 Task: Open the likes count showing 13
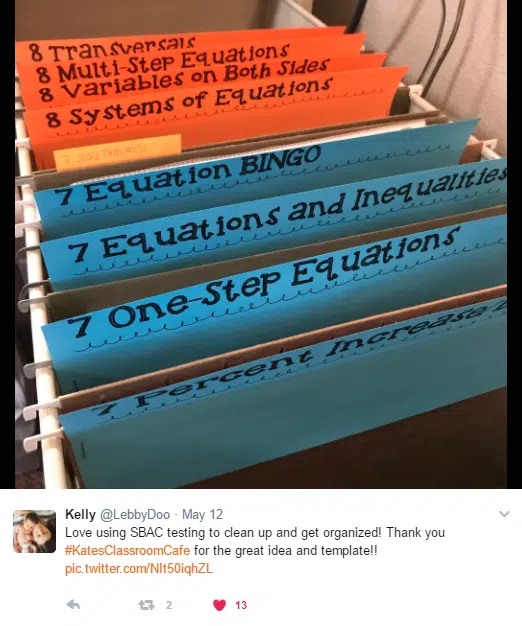coord(241,605)
